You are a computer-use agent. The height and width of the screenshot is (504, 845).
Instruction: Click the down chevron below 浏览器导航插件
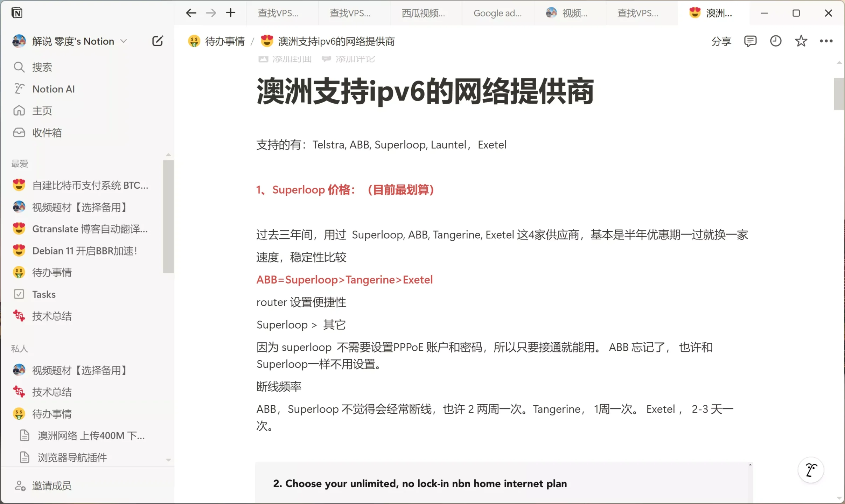point(169,460)
